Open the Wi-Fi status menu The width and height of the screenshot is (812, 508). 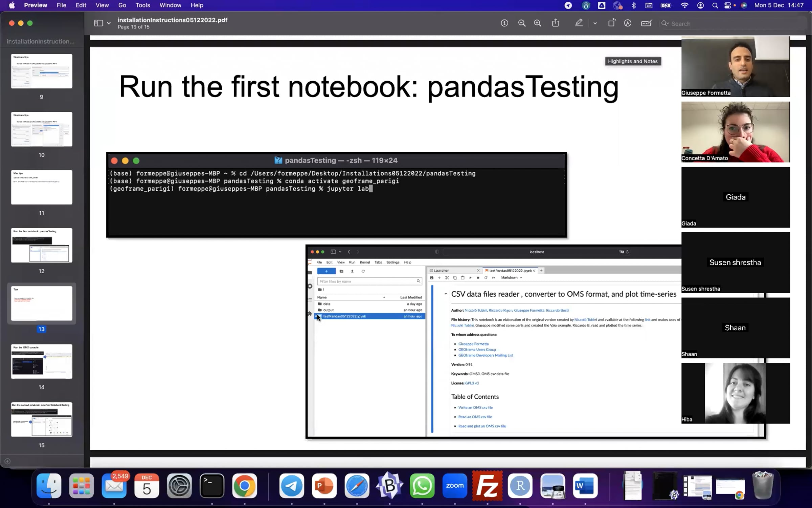tap(684, 5)
